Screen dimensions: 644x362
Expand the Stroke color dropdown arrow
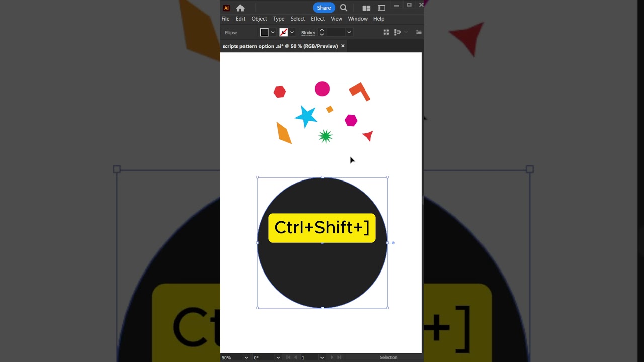pyautogui.click(x=292, y=32)
